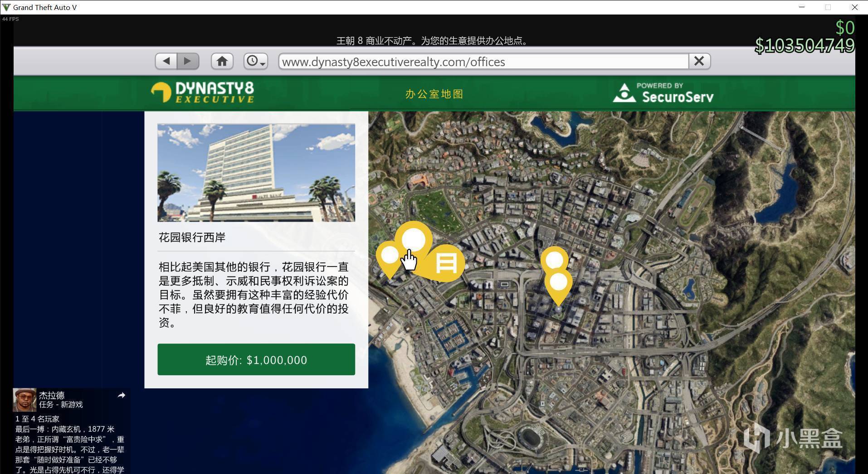Image resolution: width=868 pixels, height=474 pixels.
Task: Click the share arrow on the 杰拉德 notification
Action: 121,395
